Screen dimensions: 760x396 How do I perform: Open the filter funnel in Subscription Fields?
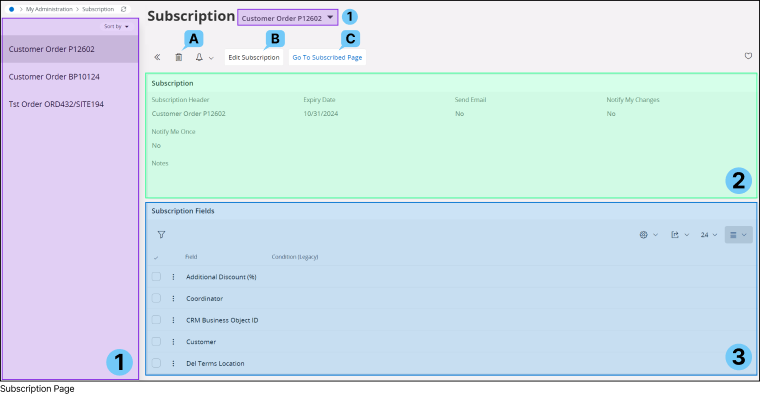coord(161,235)
